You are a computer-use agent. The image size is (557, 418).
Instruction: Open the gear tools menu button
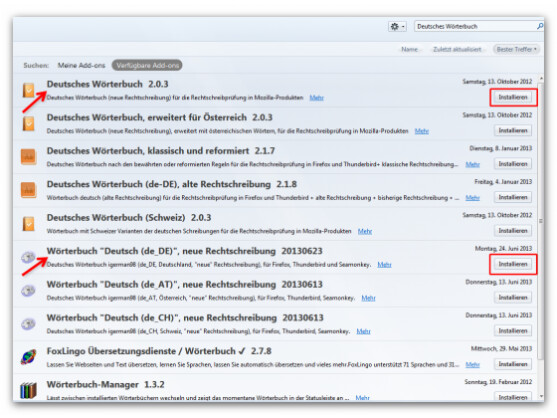[397, 27]
